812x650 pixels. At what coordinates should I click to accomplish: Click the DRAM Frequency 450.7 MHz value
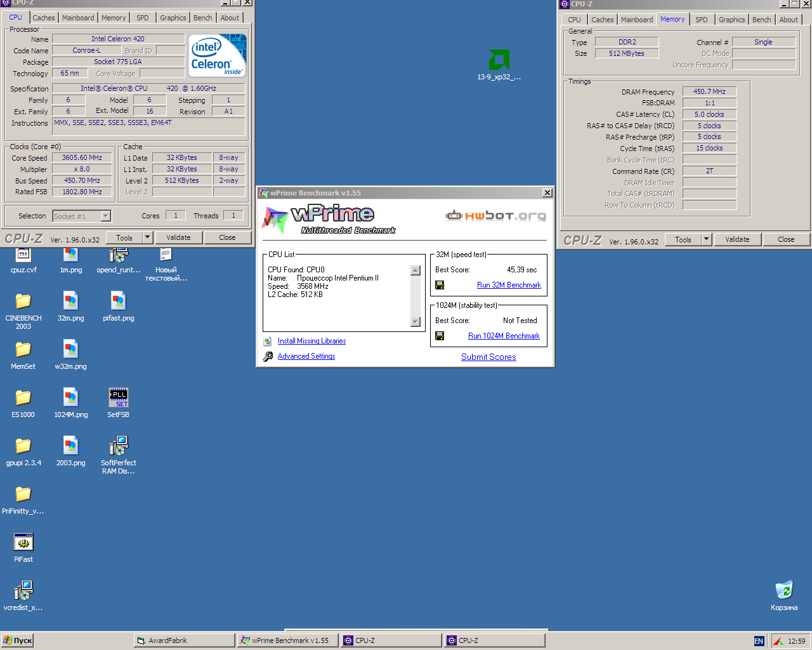coord(709,91)
